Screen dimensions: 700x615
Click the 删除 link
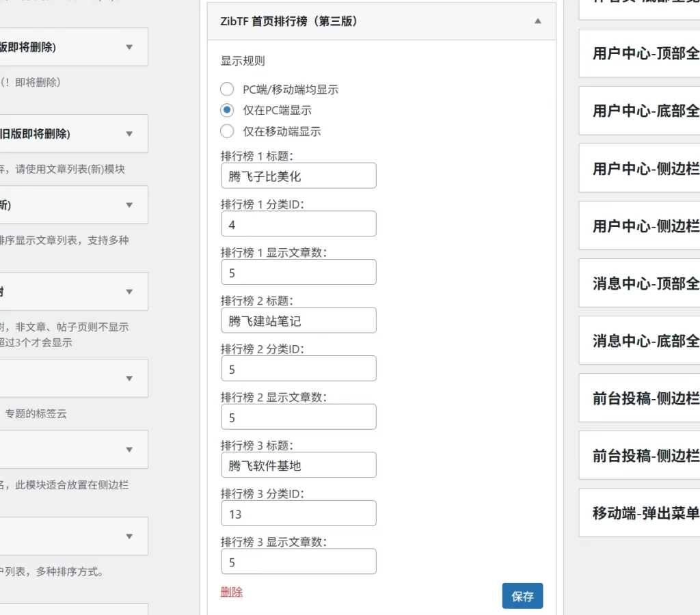point(232,592)
